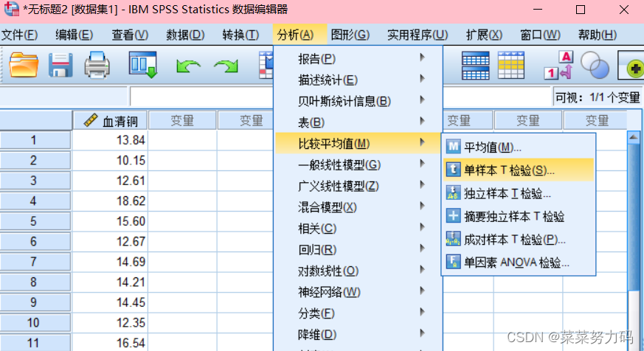Recall recently used dialogs toolbar icon
Viewport: 644px width, 351px height.
(x=143, y=65)
